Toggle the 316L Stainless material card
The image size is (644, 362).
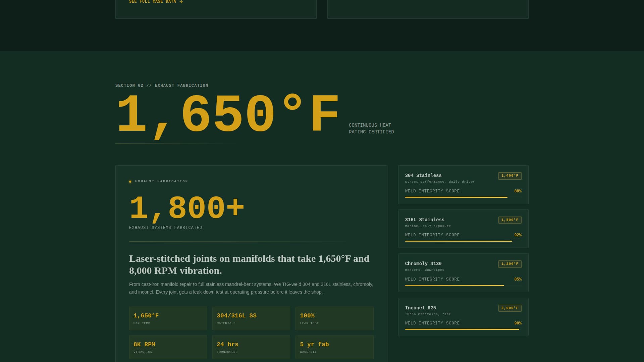[x=463, y=229]
